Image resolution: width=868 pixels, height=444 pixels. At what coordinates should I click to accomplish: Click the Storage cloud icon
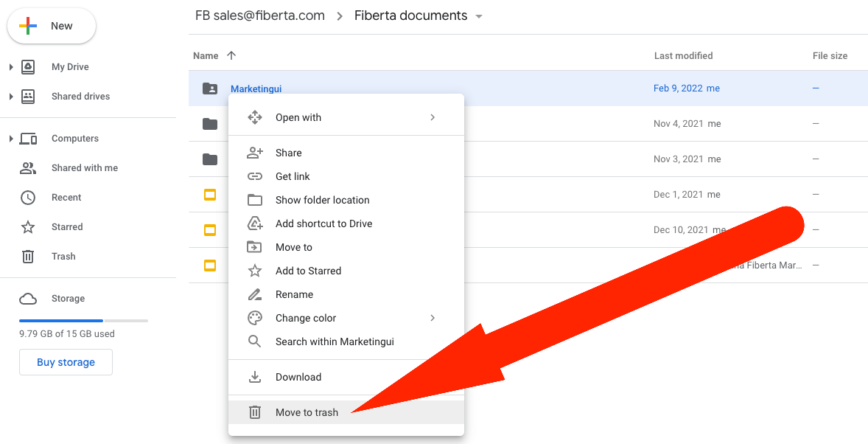(x=28, y=299)
